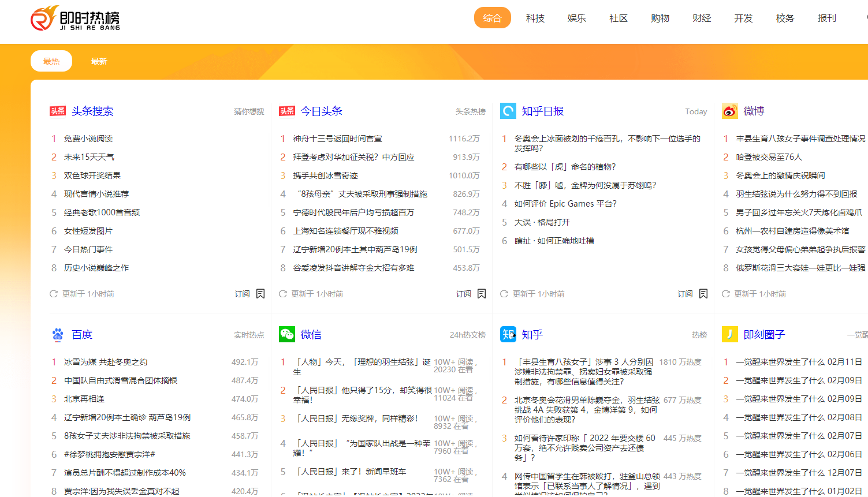Open 双色球开奖结果 entry
The width and height of the screenshot is (868, 497).
(x=92, y=175)
